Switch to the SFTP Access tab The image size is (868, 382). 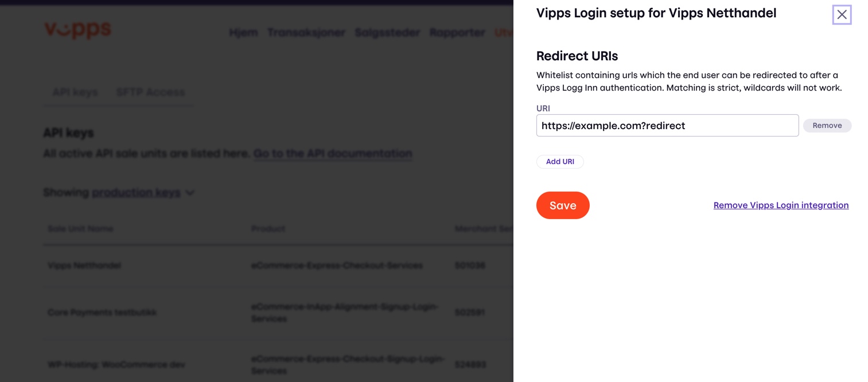tap(150, 92)
